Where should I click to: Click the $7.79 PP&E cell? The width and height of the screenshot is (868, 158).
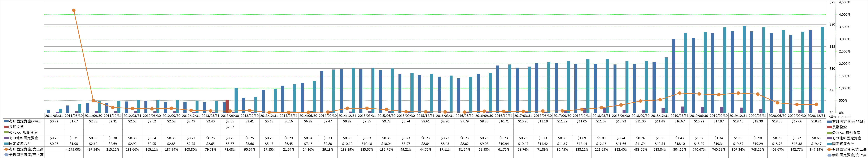(464, 121)
